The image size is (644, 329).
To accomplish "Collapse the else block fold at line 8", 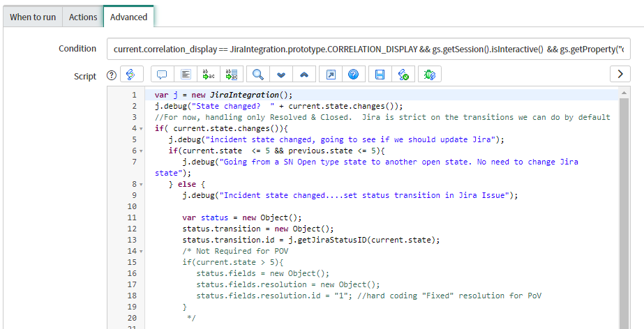I will 141,185.
